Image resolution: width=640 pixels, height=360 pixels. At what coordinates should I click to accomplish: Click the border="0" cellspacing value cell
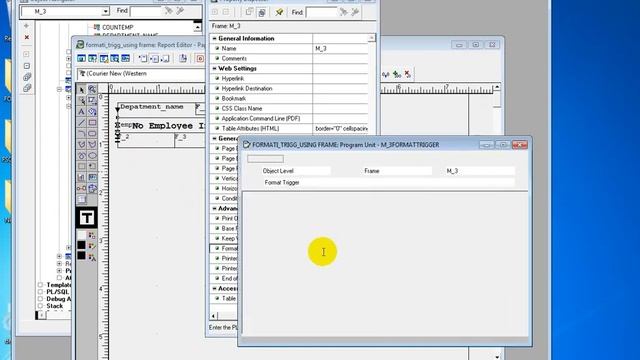pos(340,129)
